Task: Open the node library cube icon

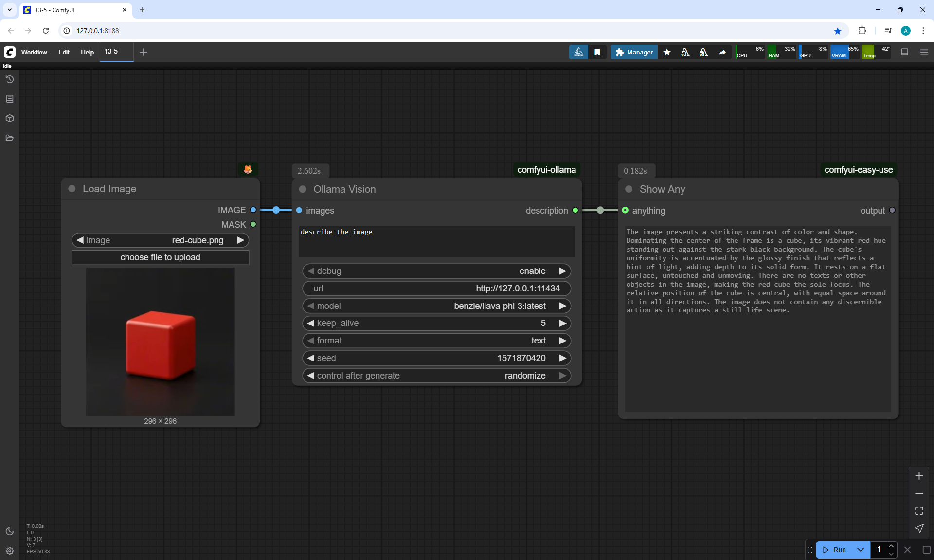Action: pyautogui.click(x=10, y=118)
